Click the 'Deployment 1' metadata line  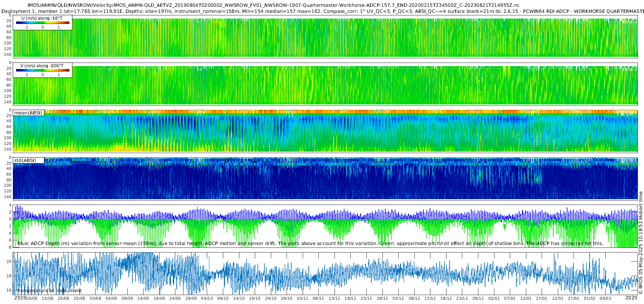tap(322, 11)
